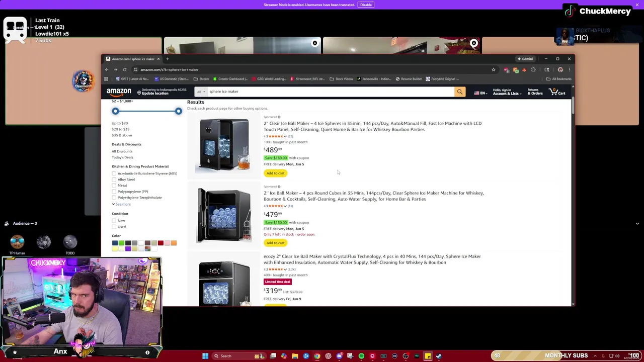Check the Polyethylene Terephthalate filter
644x362 pixels.
coord(114,198)
